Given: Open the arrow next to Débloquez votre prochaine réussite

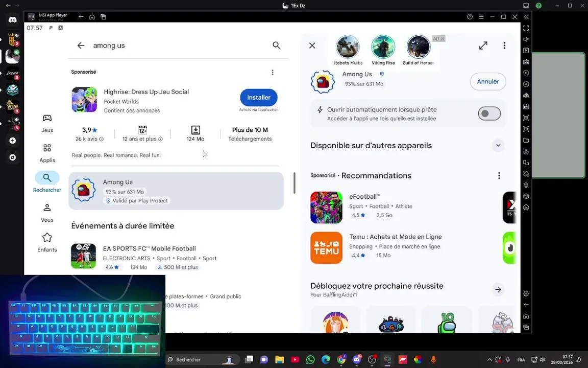Looking at the screenshot, I should point(498,289).
